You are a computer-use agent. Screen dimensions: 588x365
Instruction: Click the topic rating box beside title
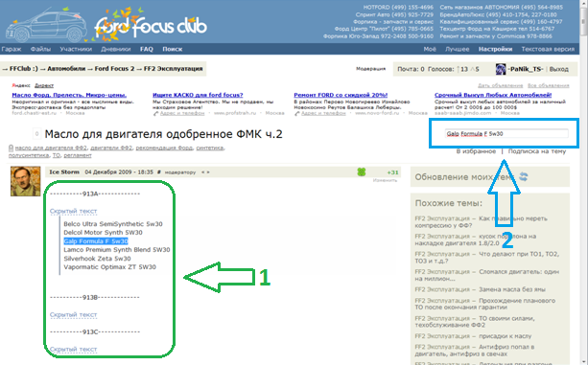36,134
